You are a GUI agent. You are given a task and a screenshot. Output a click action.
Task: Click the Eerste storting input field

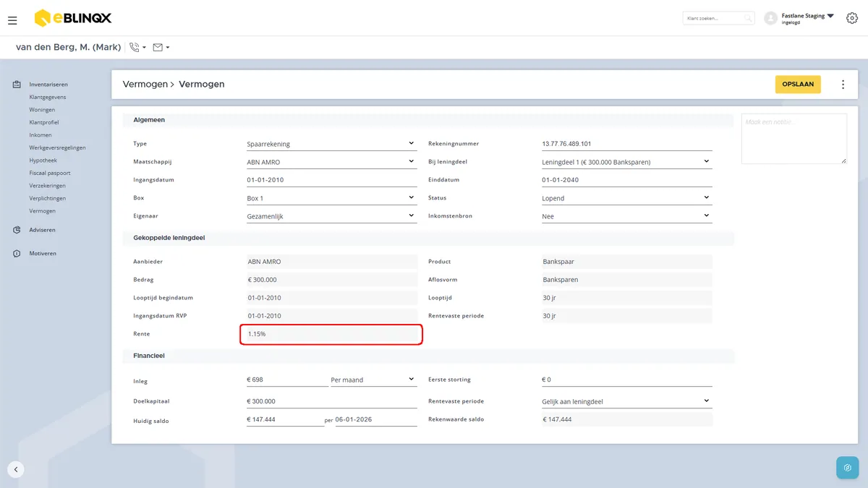pyautogui.click(x=627, y=380)
